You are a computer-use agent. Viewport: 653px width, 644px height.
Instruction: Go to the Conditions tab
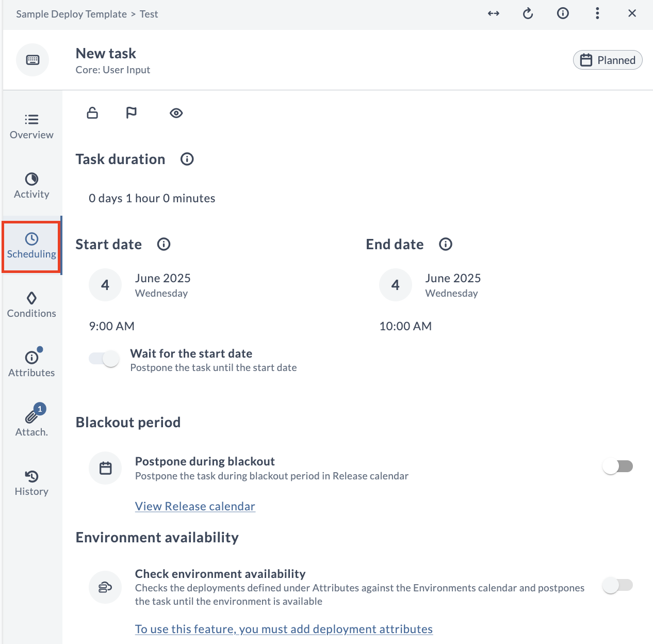31,305
